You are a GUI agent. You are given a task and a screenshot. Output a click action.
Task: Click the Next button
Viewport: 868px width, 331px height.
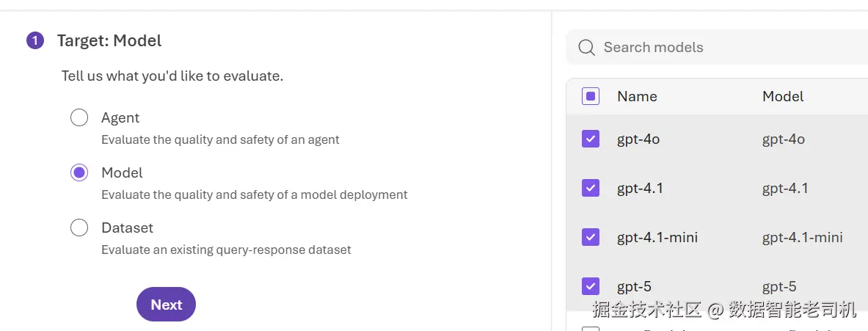(166, 305)
